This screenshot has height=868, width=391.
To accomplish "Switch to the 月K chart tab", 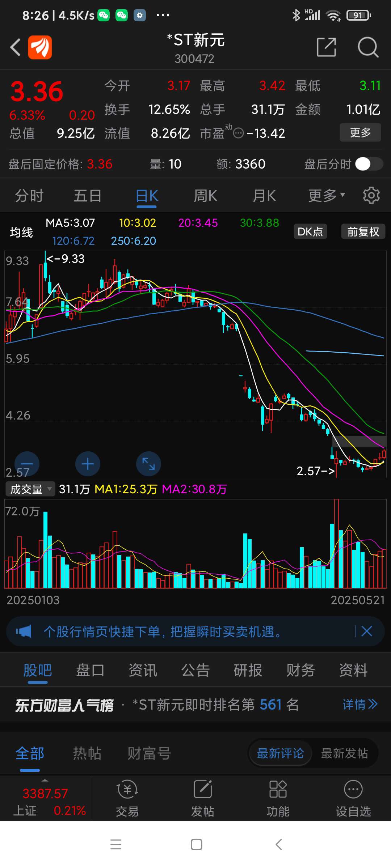I will pos(264,196).
